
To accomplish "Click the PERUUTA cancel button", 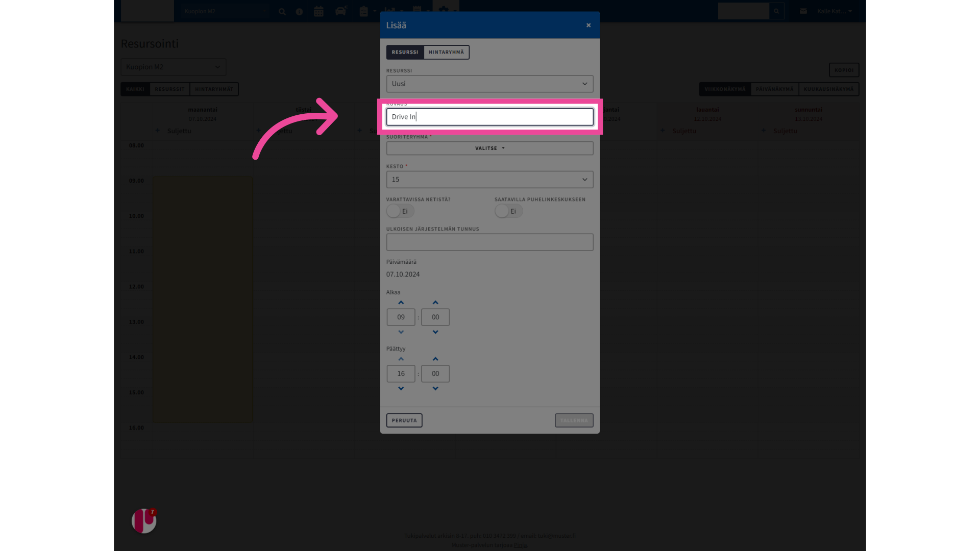I will (x=404, y=420).
